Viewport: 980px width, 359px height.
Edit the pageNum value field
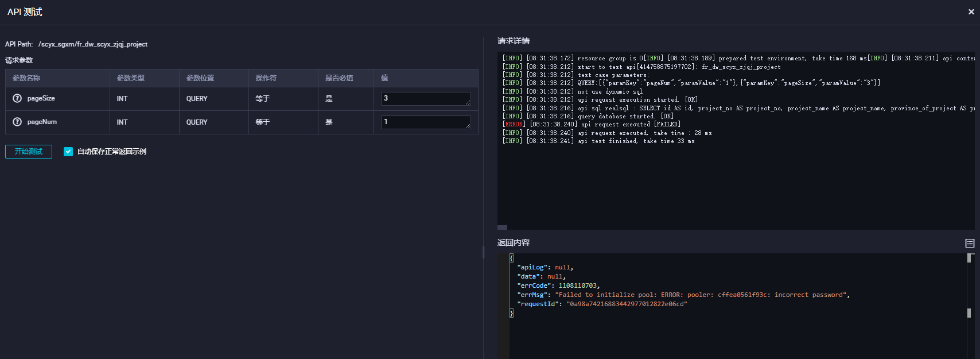point(426,122)
